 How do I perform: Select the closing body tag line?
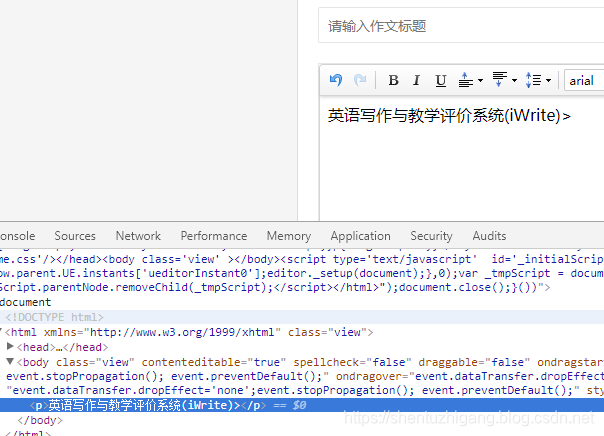tap(40, 420)
